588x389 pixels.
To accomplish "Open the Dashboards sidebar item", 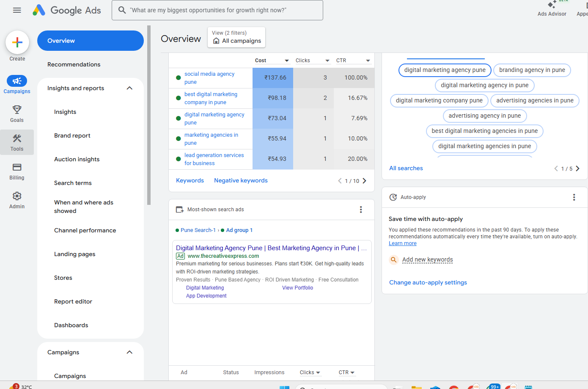I will pos(71,325).
